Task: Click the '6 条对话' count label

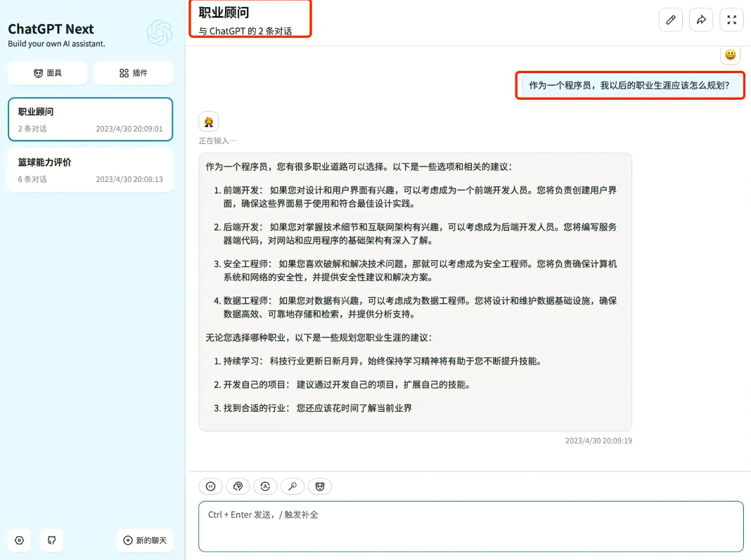Action: point(32,179)
